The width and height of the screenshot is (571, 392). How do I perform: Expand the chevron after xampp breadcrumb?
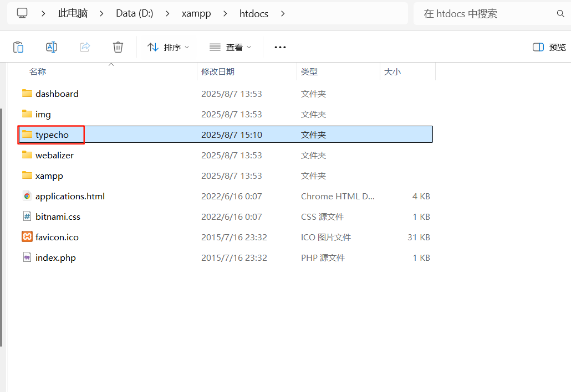(225, 14)
